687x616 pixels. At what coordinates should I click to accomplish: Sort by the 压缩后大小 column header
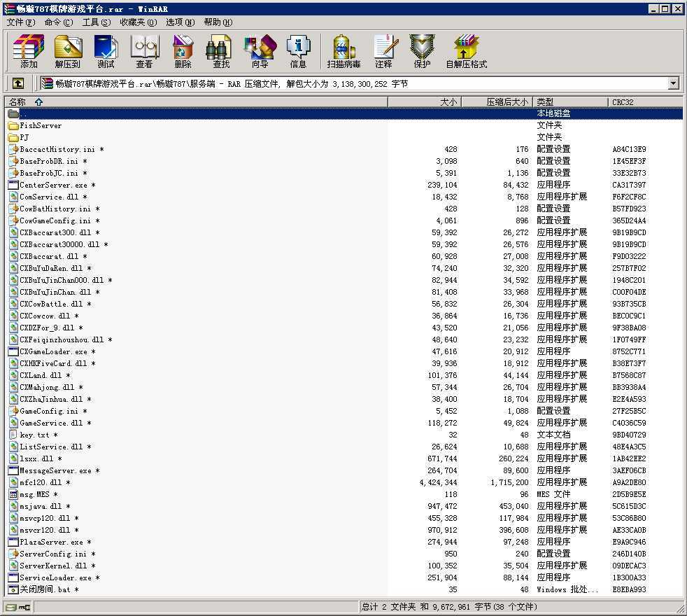pyautogui.click(x=507, y=101)
